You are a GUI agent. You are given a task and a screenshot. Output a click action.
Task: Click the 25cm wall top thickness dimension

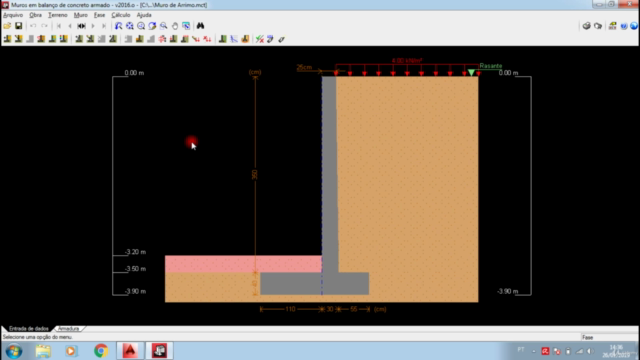point(304,67)
